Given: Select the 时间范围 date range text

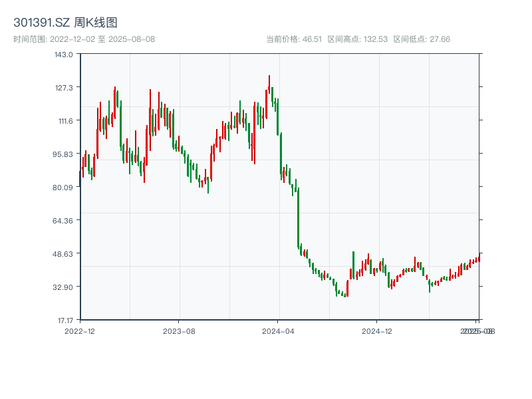Looking at the screenshot, I should [84, 39].
